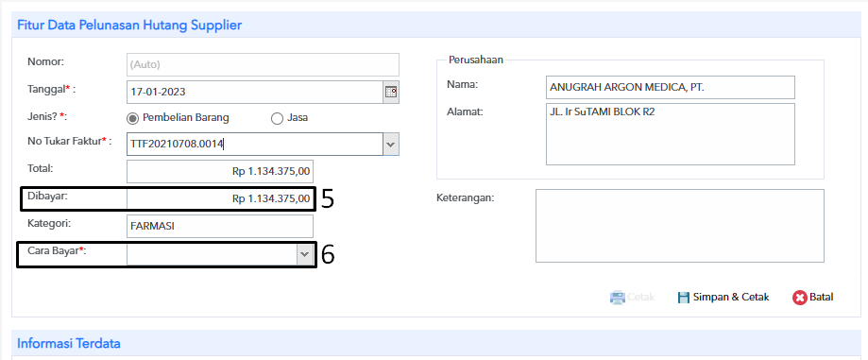Click the red Batal cancel icon
The height and width of the screenshot is (360, 868).
pos(799,298)
